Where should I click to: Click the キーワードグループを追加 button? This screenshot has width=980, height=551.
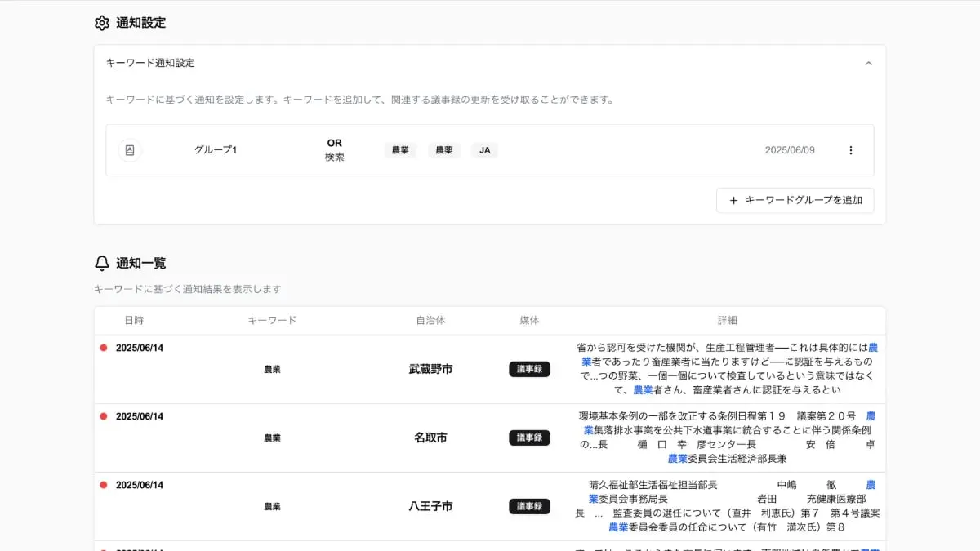(794, 200)
